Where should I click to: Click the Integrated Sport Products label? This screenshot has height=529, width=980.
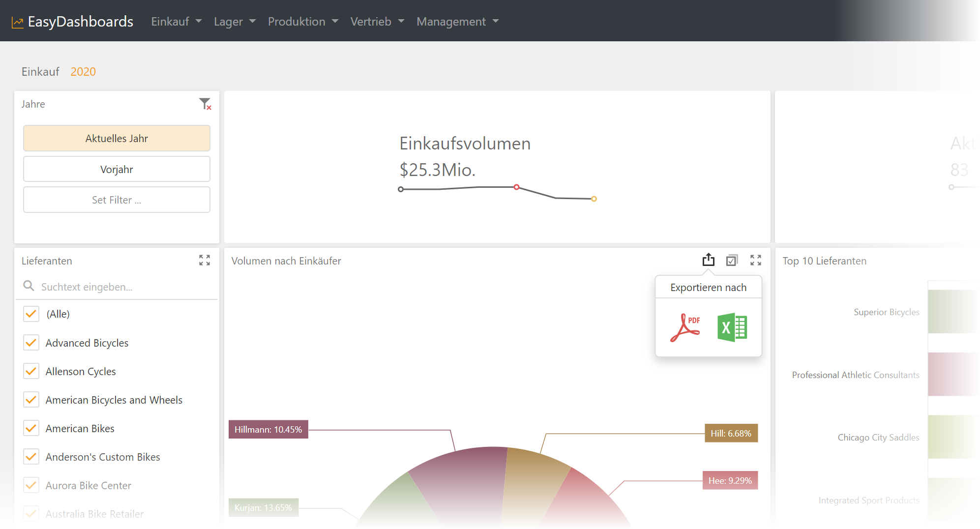coord(869,500)
